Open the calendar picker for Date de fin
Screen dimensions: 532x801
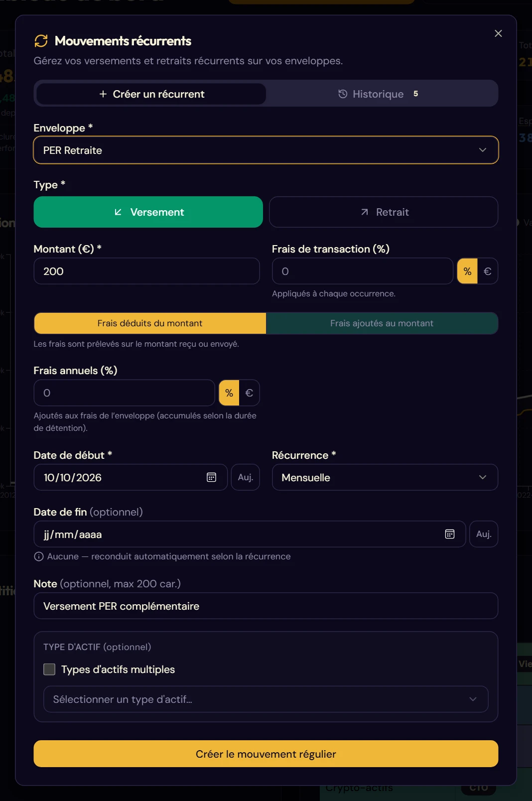(x=449, y=534)
